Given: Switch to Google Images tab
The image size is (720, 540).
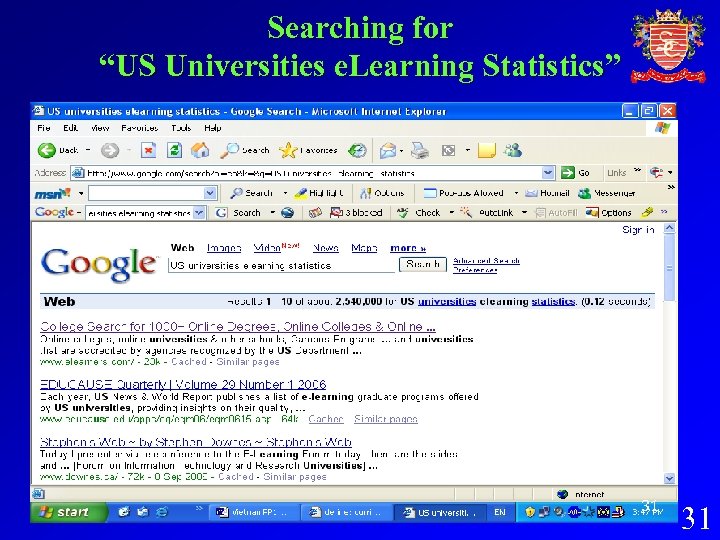Looking at the screenshot, I should click(x=224, y=248).
